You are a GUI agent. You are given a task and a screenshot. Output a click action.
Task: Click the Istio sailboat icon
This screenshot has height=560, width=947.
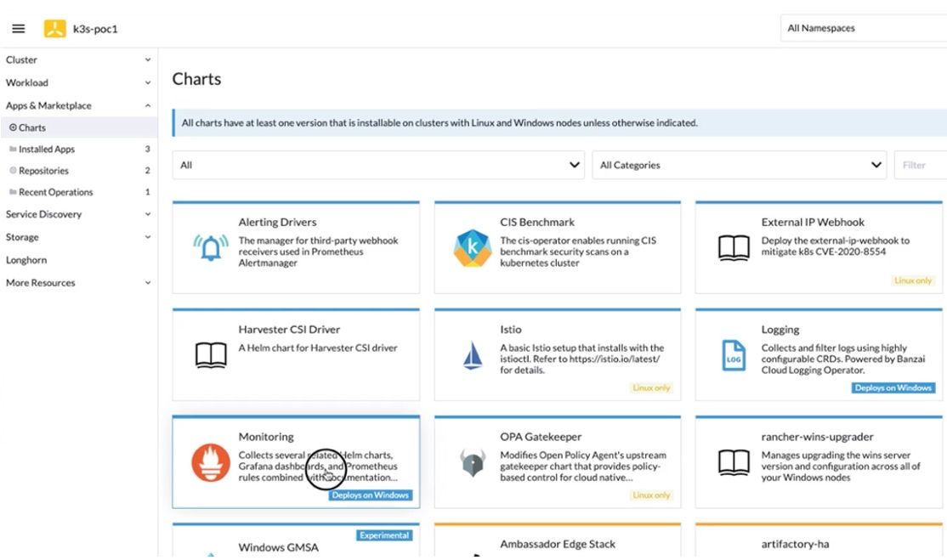tap(472, 355)
